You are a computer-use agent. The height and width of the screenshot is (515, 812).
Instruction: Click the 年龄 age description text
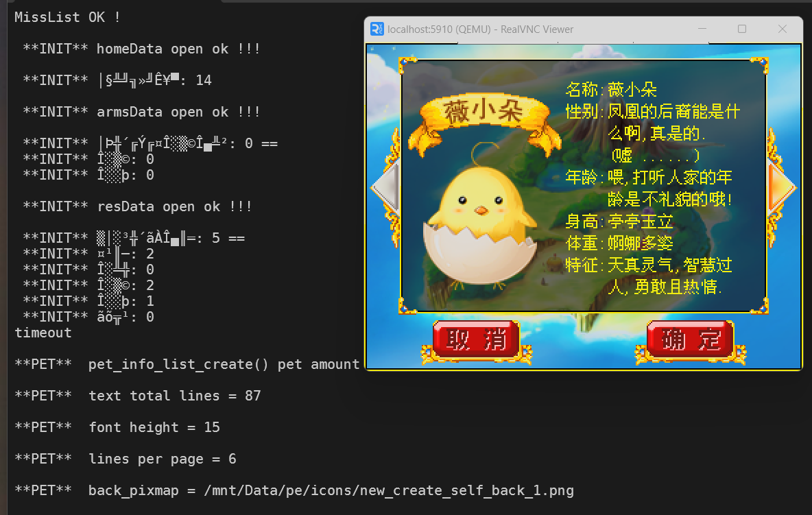point(649,188)
